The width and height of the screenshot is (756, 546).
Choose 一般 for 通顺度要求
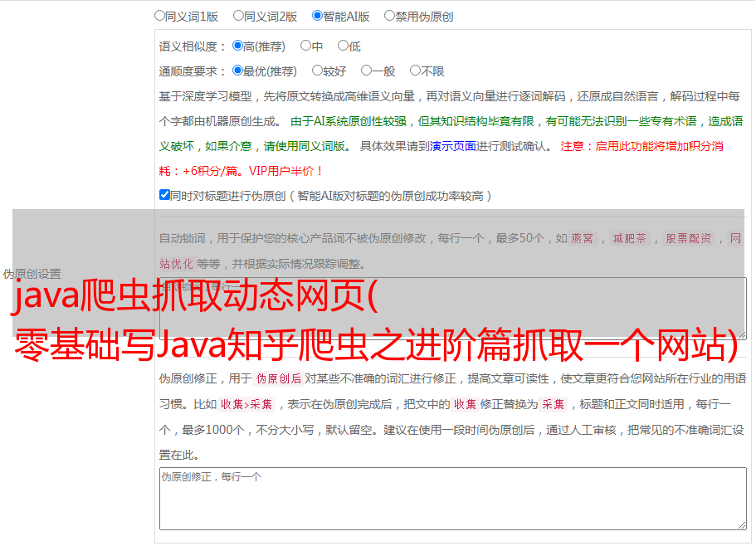pyautogui.click(x=367, y=71)
